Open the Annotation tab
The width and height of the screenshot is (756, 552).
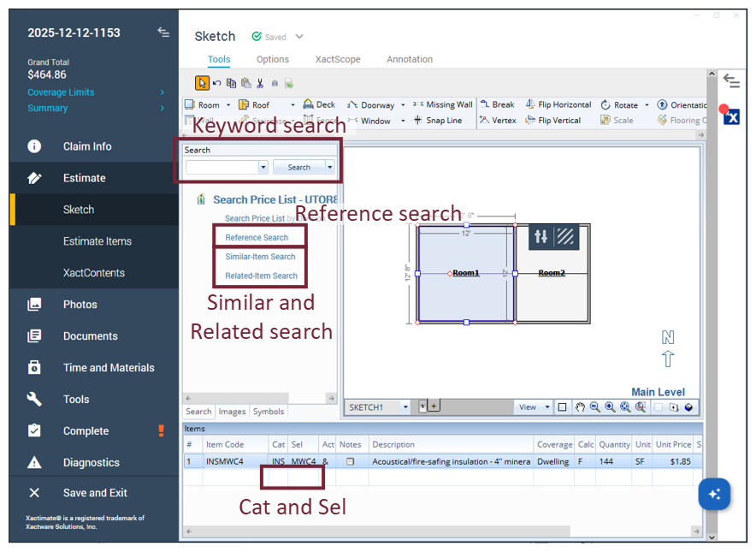pos(410,59)
